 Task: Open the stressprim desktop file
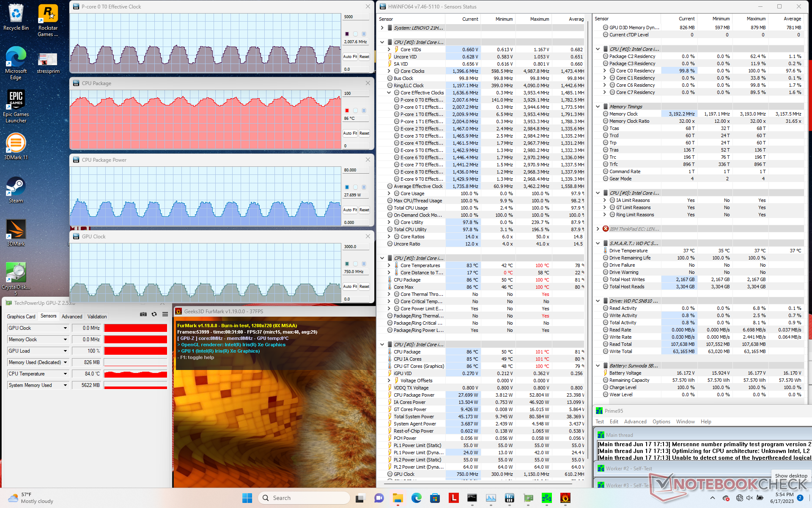(x=48, y=63)
